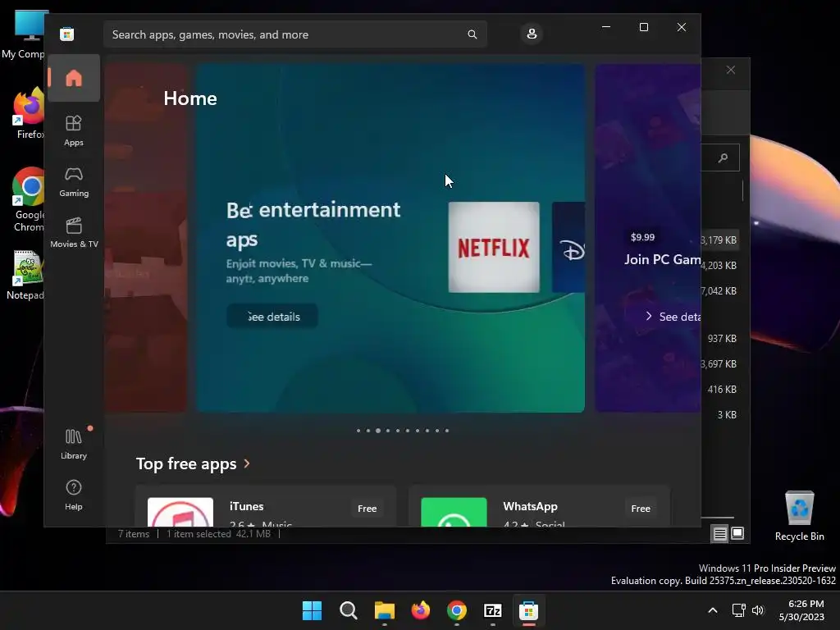Click the $9.99 price on Game Pass card
This screenshot has width=840, height=630.
[x=642, y=237]
